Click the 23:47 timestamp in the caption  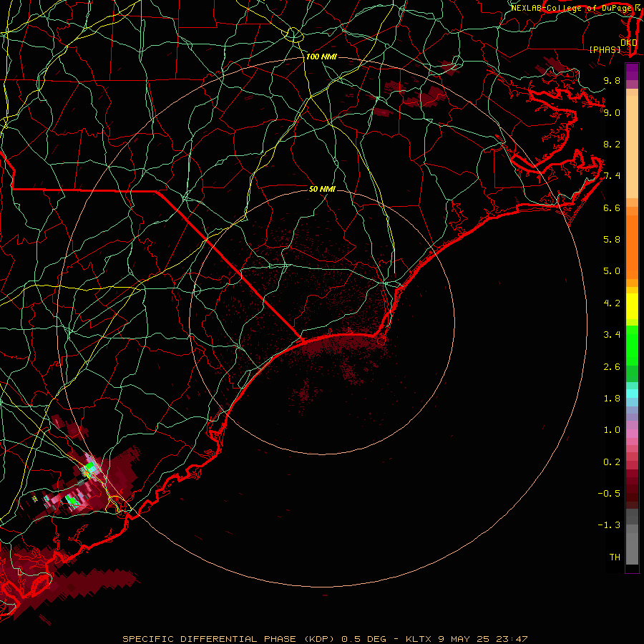pos(512,639)
